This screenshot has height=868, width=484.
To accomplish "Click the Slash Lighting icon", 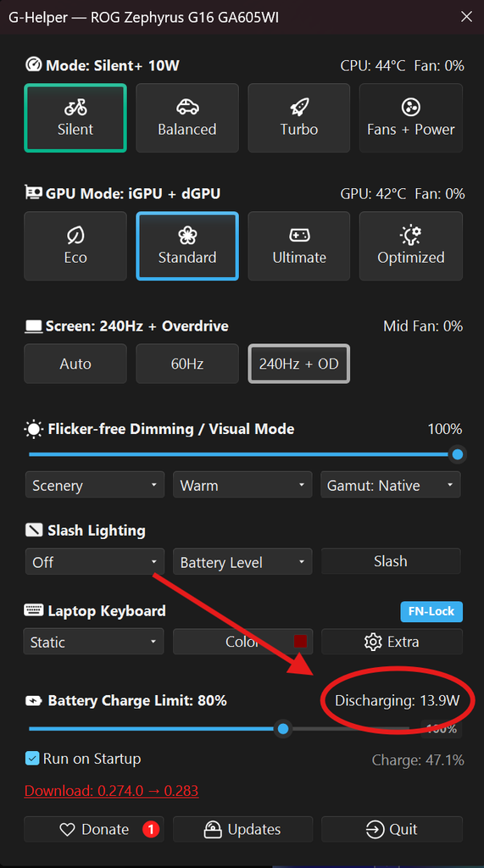I will (x=34, y=531).
